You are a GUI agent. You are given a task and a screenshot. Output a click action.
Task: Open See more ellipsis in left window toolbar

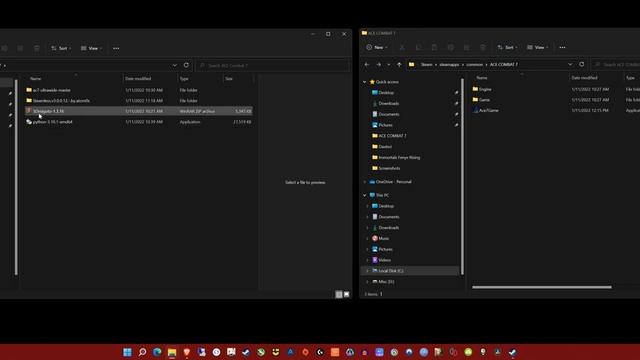click(x=116, y=49)
